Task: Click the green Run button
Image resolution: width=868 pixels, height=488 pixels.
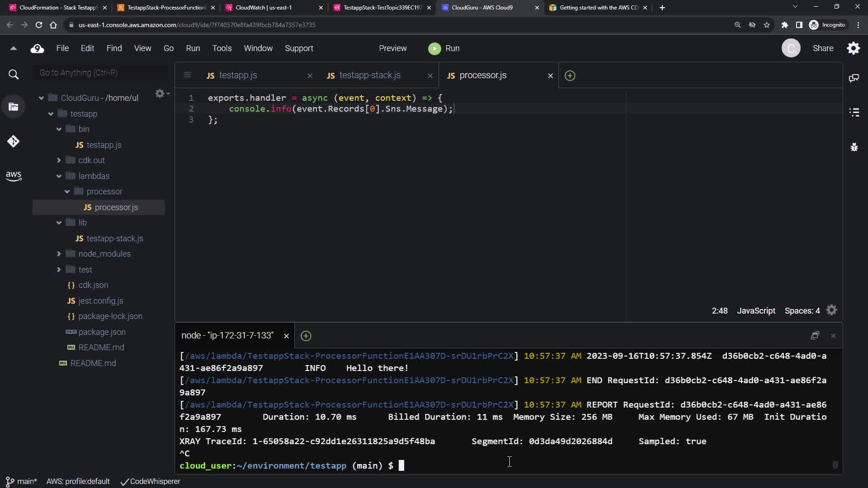Action: (443, 48)
